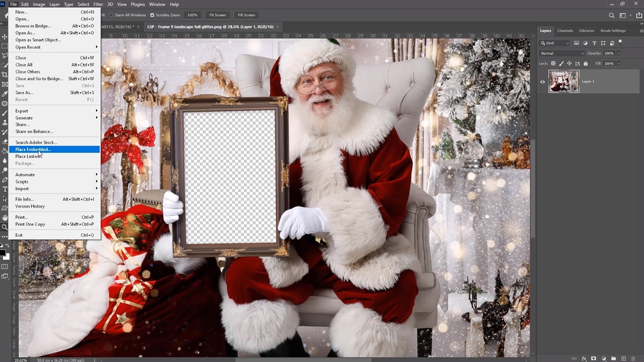644x362 pixels.
Task: Create a new layer icon
Action: [623, 358]
